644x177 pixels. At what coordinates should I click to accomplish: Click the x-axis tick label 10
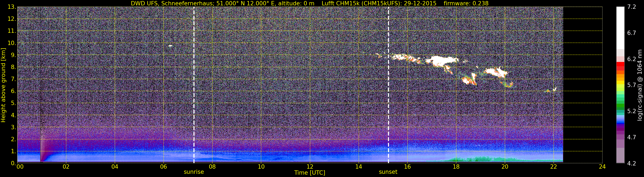coord(261,167)
